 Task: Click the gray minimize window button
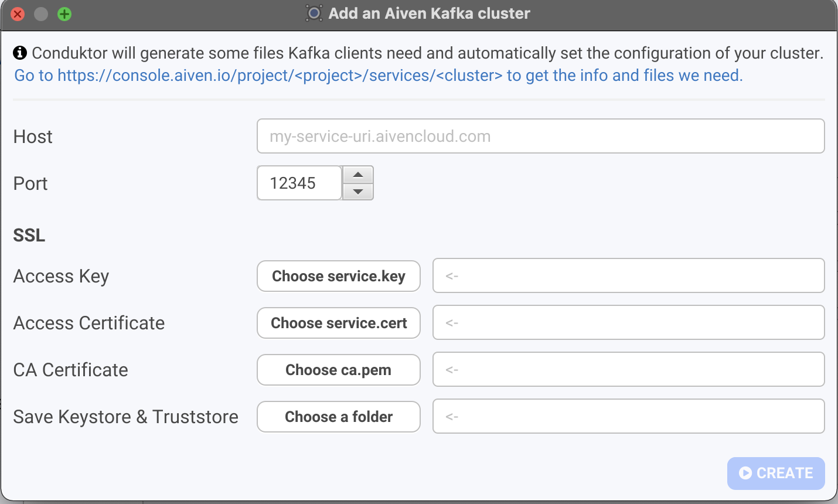coord(41,14)
